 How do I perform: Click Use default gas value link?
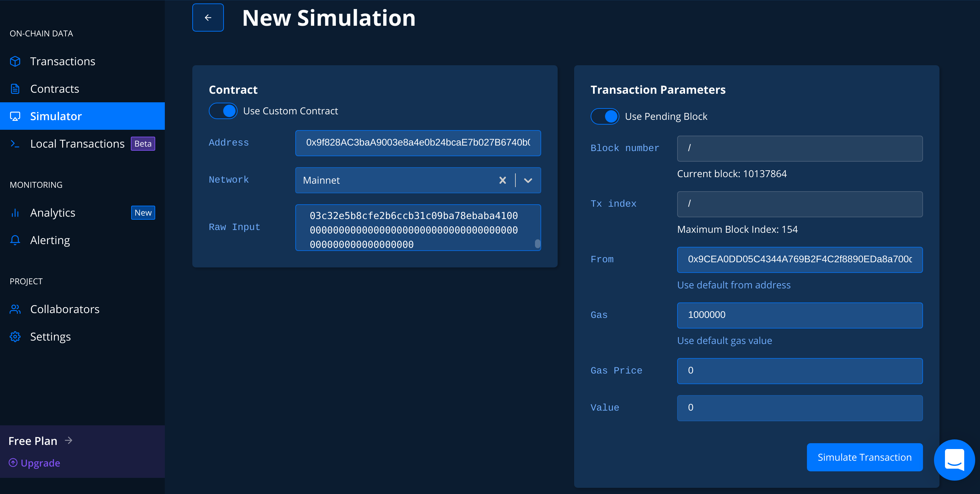coord(724,340)
